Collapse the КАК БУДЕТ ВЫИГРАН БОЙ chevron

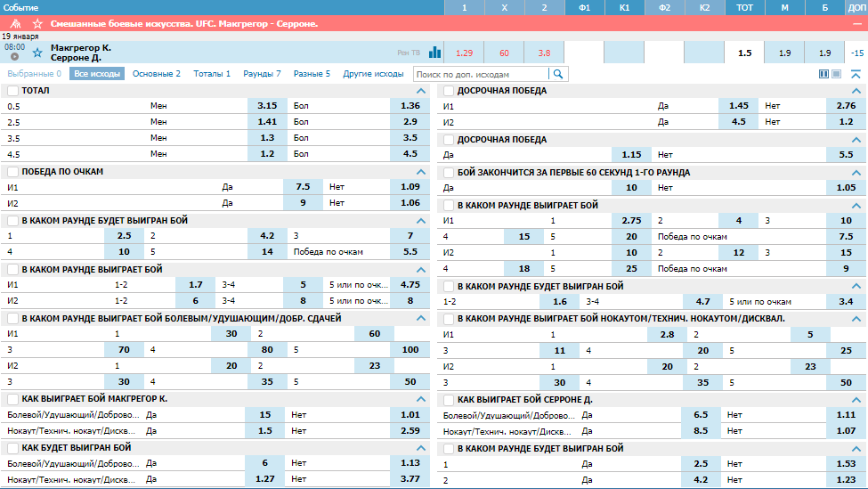(x=421, y=447)
